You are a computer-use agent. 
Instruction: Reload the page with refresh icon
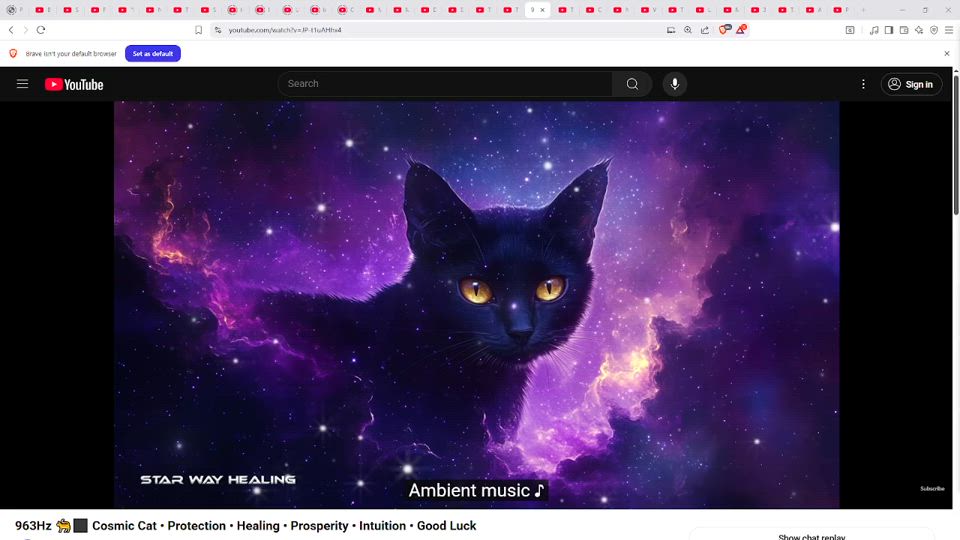point(41,30)
